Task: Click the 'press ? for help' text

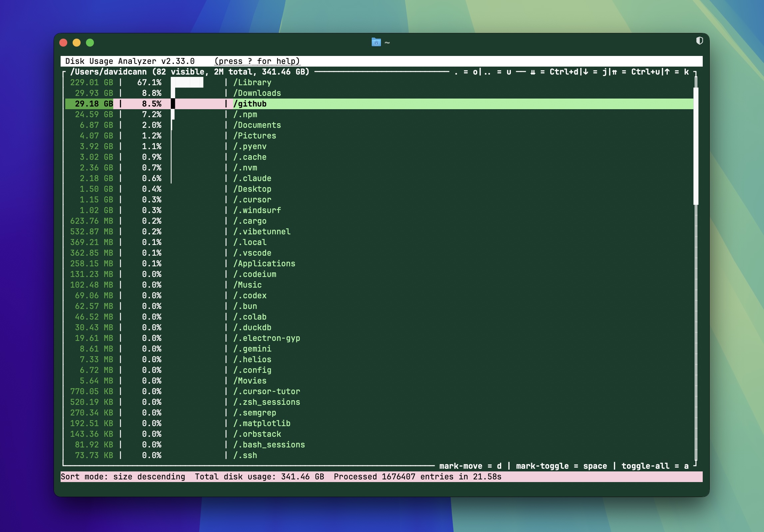Action: click(x=257, y=61)
